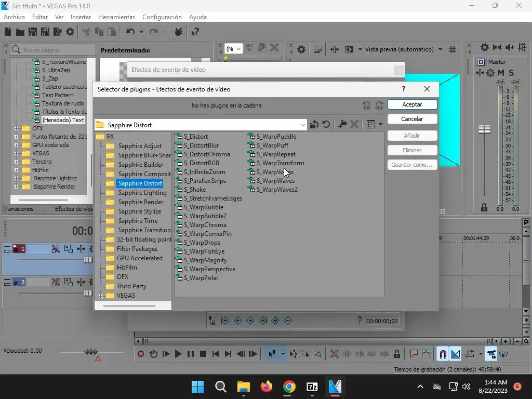Click the Up one folder level icon in the plugin selector

tap(314, 125)
